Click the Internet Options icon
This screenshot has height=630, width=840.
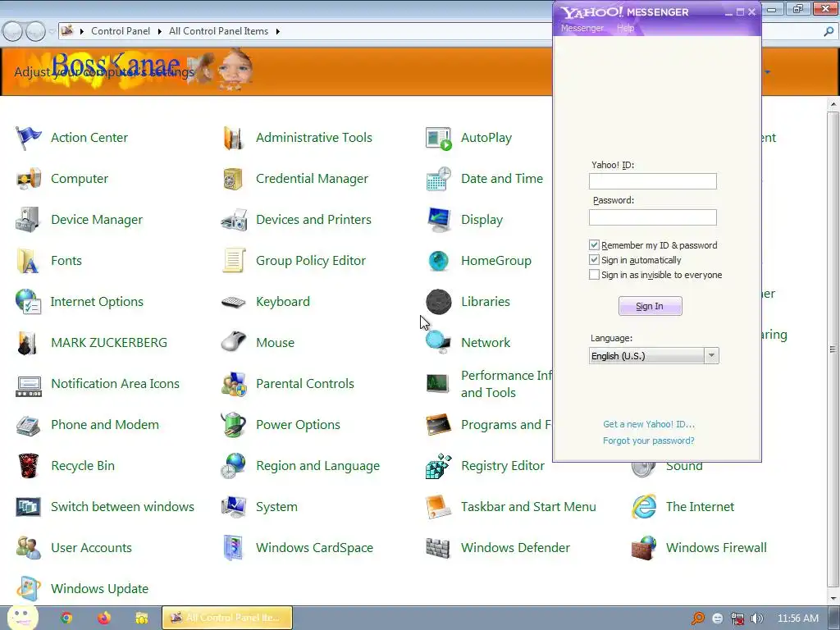pos(29,302)
